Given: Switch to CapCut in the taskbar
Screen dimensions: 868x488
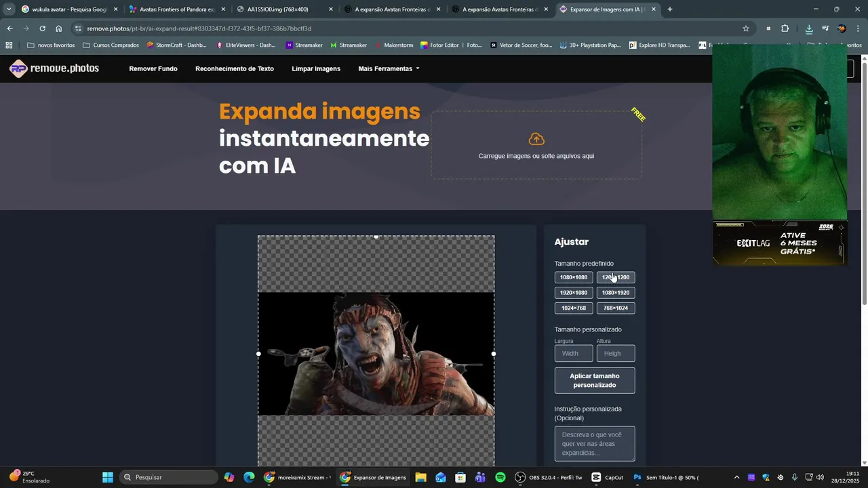Looking at the screenshot, I should [x=607, y=477].
